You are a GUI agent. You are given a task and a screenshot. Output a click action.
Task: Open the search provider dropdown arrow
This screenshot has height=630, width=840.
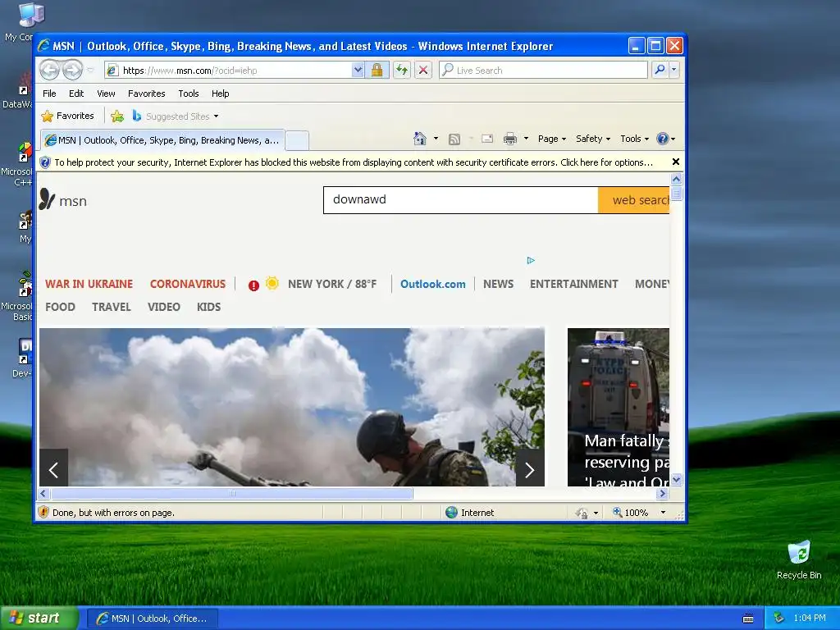pyautogui.click(x=674, y=70)
